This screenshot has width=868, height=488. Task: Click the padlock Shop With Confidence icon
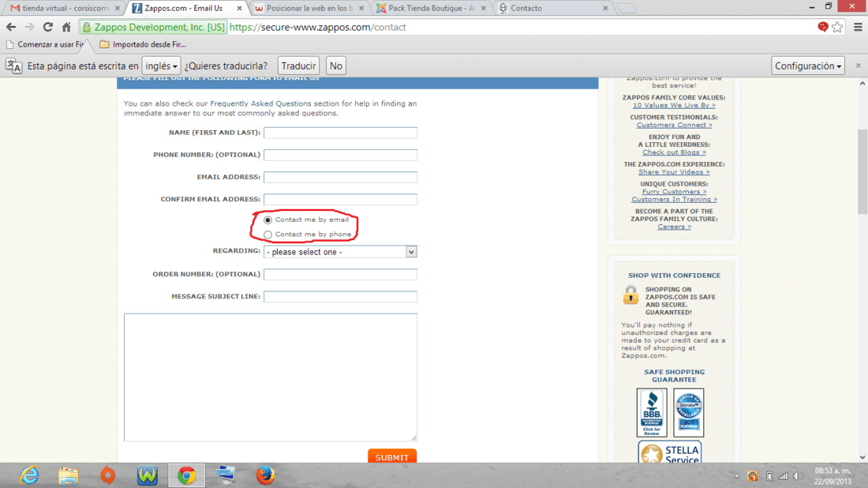pos(630,295)
